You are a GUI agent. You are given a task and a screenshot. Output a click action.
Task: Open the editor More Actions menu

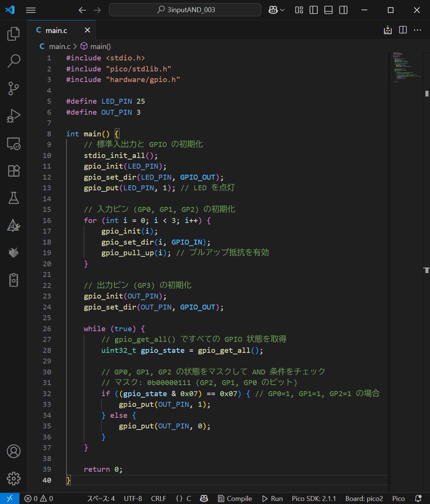[x=417, y=30]
